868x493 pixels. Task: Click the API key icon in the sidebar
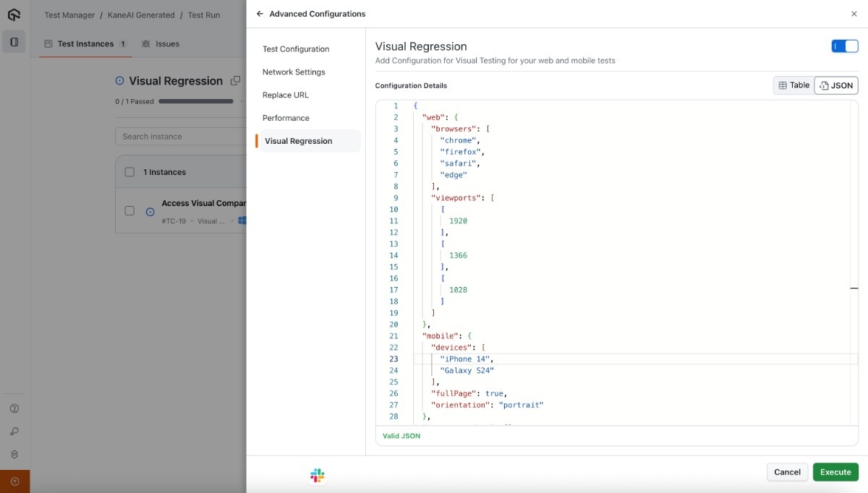tap(14, 431)
